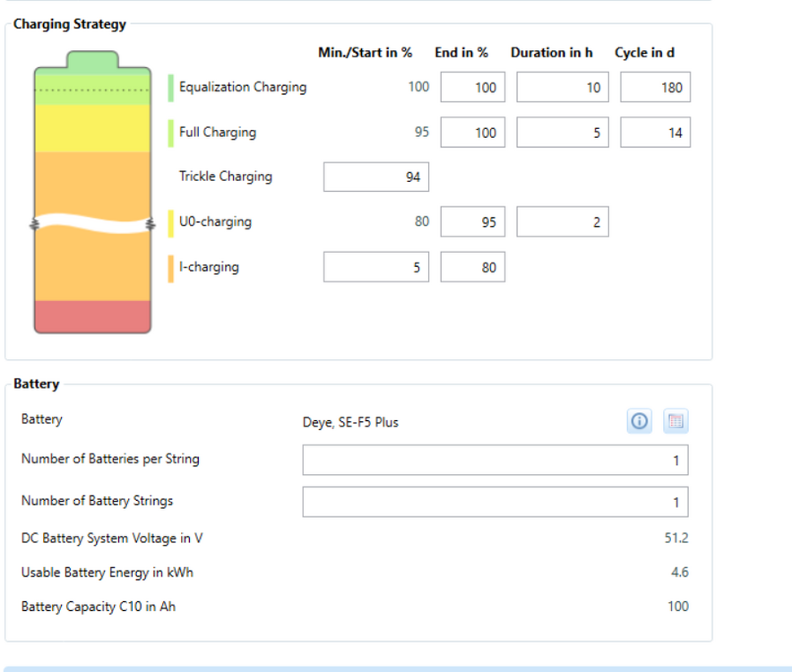
Task: Open battery info icon beside Deye SE-F5 Plus
Action: [x=639, y=421]
